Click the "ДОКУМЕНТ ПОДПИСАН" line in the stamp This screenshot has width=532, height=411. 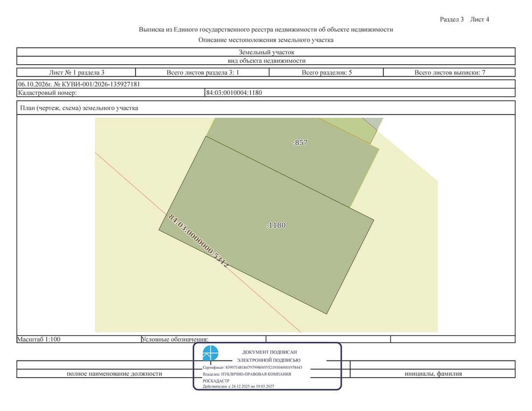coord(269,352)
